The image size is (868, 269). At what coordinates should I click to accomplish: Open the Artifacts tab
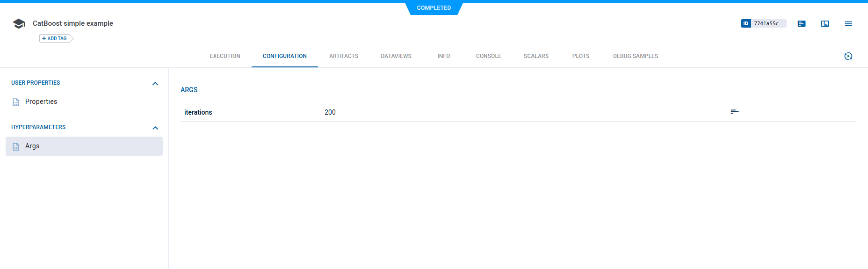coord(344,56)
